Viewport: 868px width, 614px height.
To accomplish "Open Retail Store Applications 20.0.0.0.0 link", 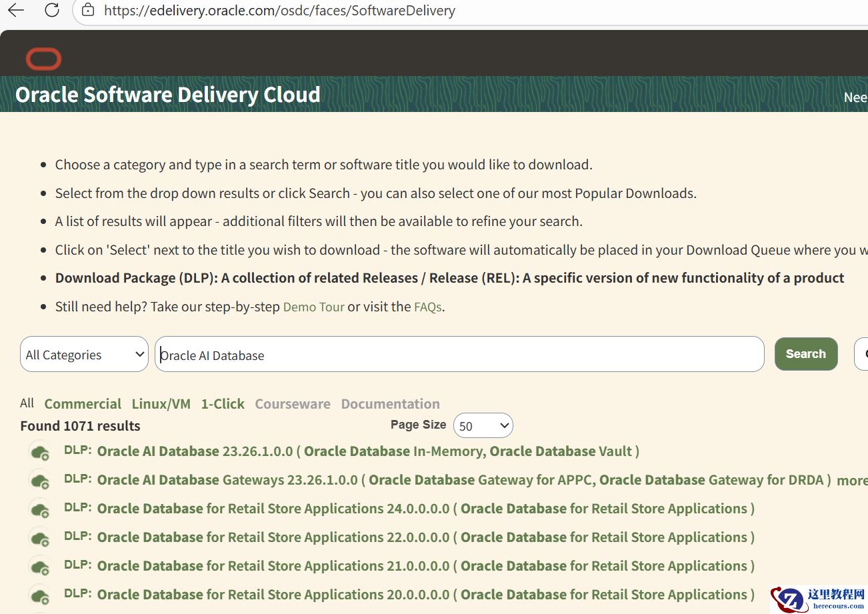I will 426,595.
